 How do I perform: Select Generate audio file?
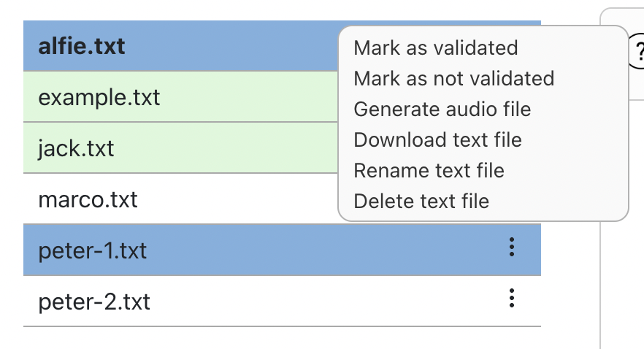[x=442, y=110]
